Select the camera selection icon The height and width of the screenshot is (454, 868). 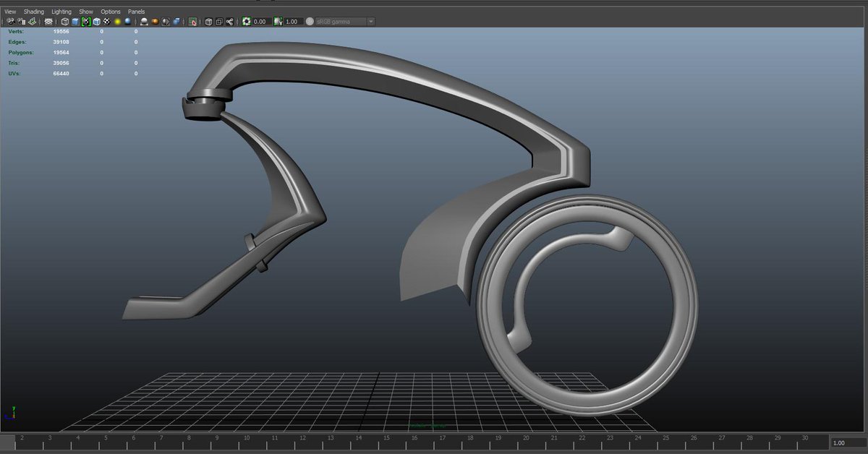10,22
